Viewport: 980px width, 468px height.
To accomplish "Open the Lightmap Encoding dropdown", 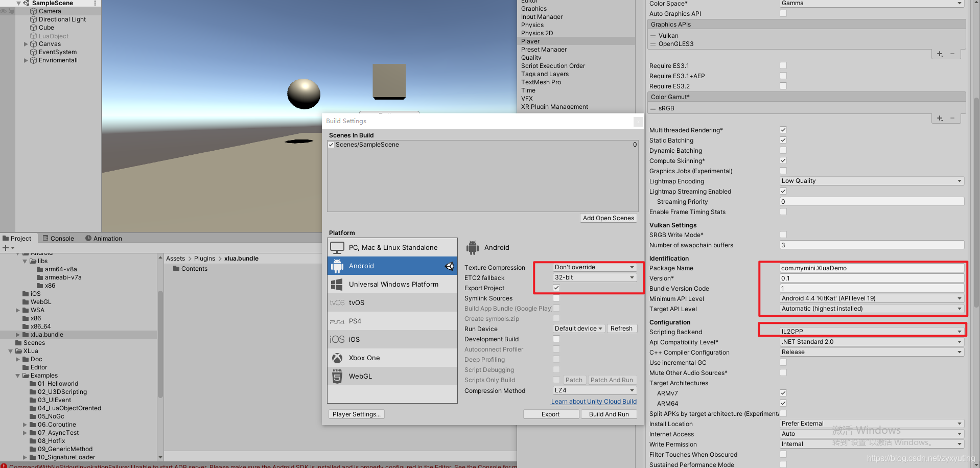I will click(x=872, y=181).
